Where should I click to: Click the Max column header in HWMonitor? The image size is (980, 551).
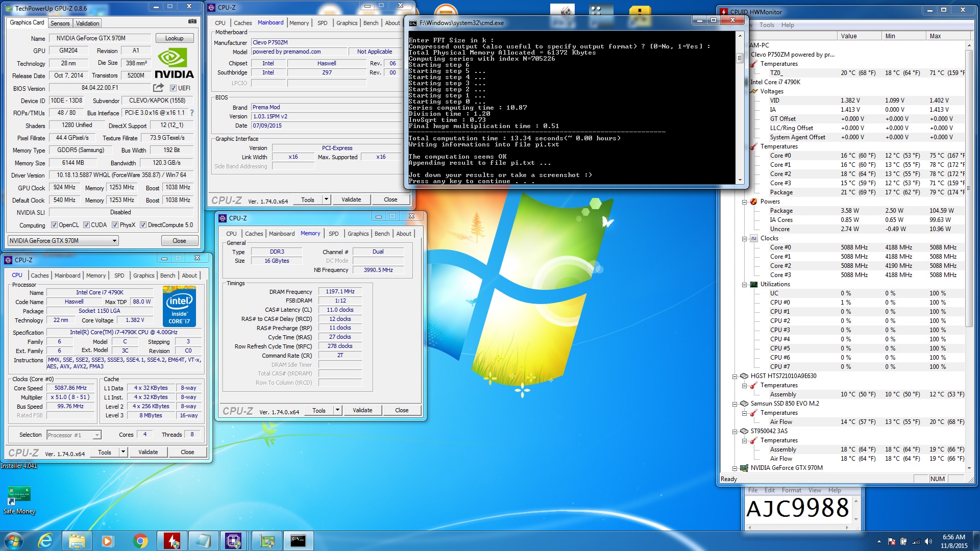(948, 36)
